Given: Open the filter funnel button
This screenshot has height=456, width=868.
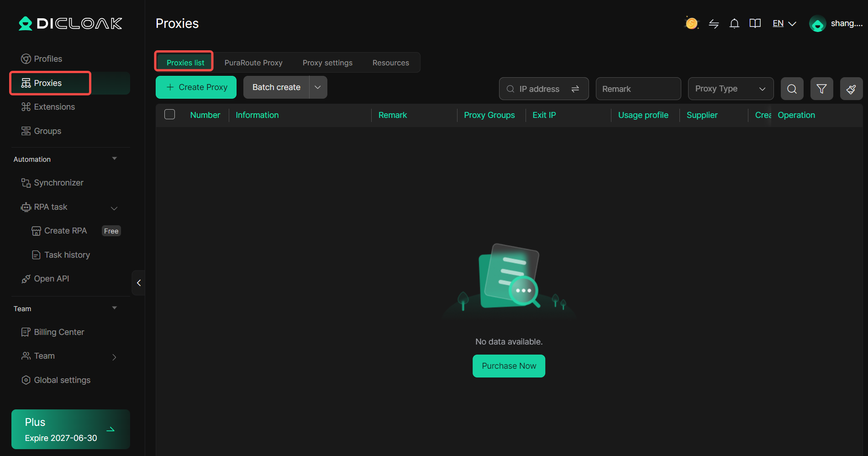Looking at the screenshot, I should click(x=822, y=89).
